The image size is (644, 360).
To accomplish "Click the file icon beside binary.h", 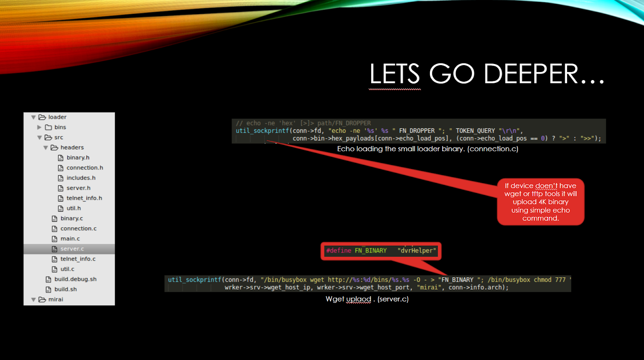I will click(61, 158).
